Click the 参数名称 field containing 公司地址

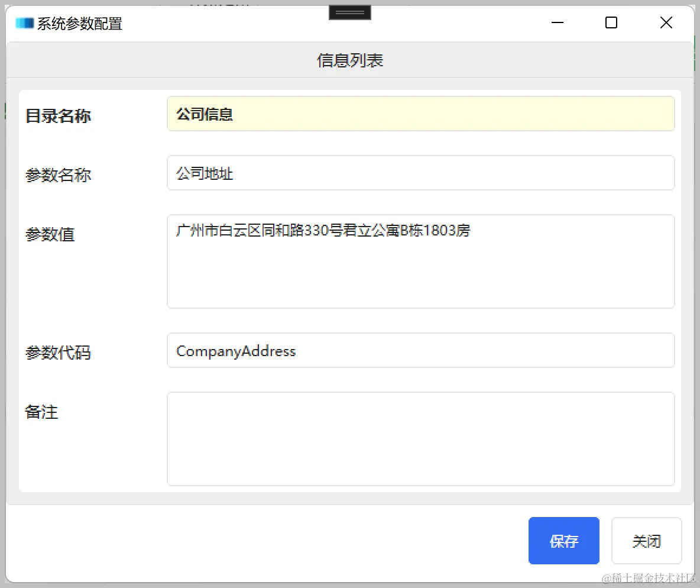click(420, 173)
